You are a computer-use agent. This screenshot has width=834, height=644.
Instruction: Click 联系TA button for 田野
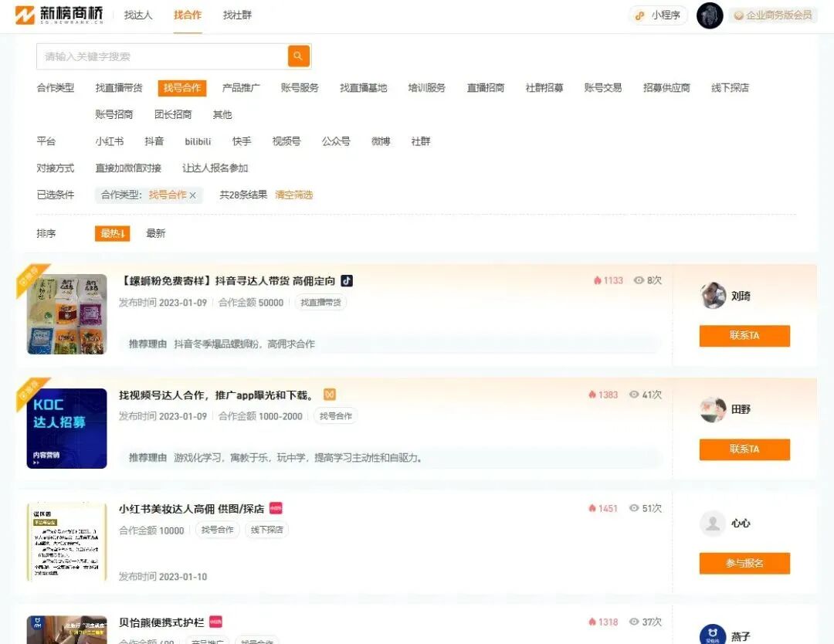click(744, 449)
